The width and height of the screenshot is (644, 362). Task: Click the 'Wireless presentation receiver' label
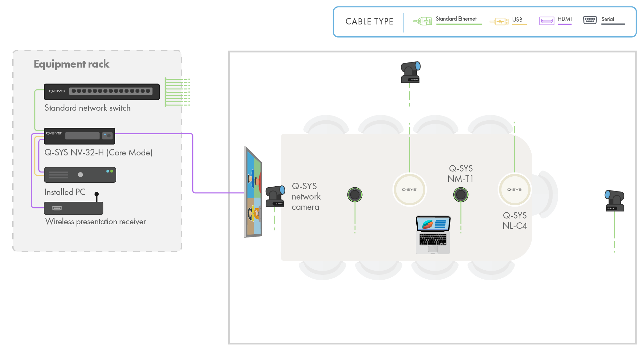point(96,222)
